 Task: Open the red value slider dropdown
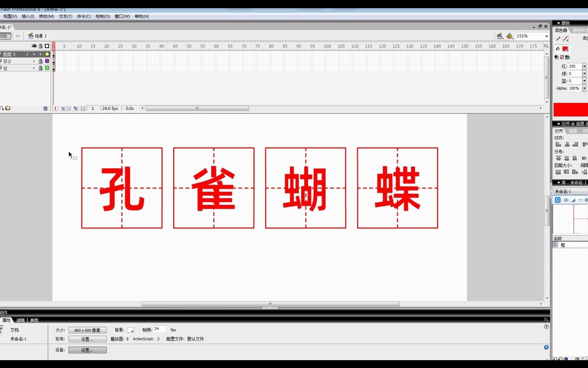point(584,66)
